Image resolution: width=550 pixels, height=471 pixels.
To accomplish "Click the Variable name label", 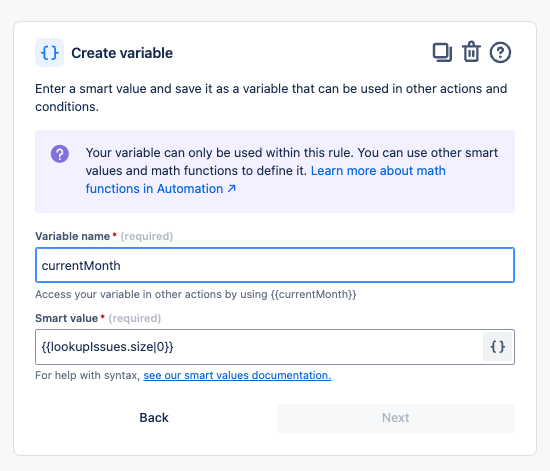I will coord(73,236).
